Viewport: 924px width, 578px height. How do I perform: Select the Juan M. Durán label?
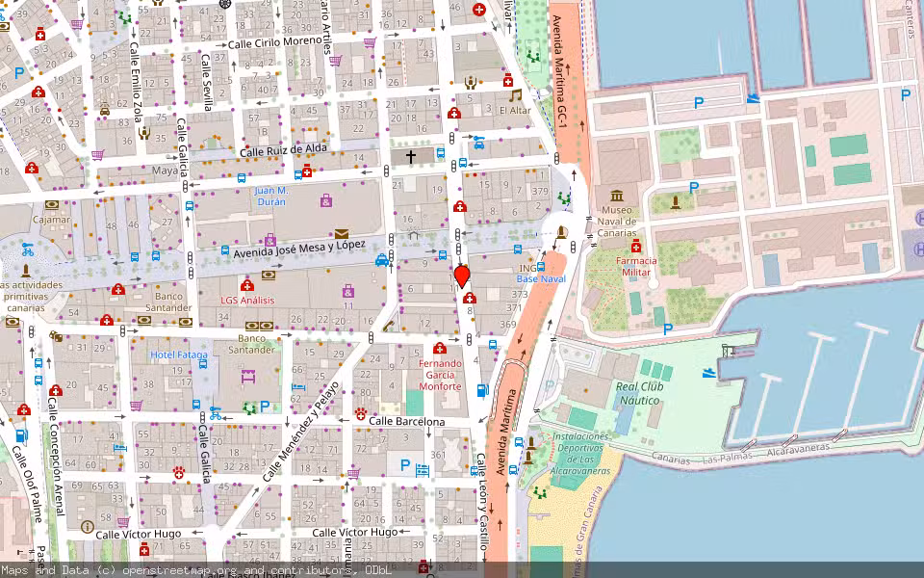click(271, 196)
